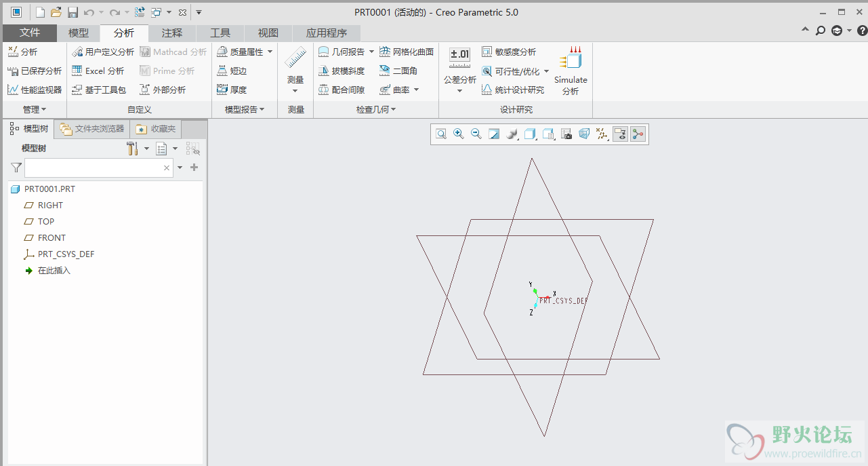This screenshot has height=466, width=868.
Task: Open Saved Orientations cube icon
Action: pyautogui.click(x=530, y=134)
